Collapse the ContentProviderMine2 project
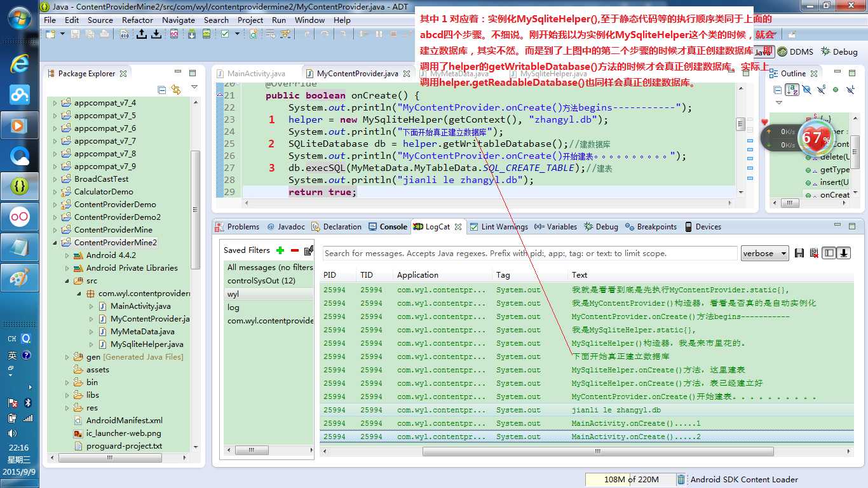Screen dimensions: 868x488 click(x=55, y=243)
